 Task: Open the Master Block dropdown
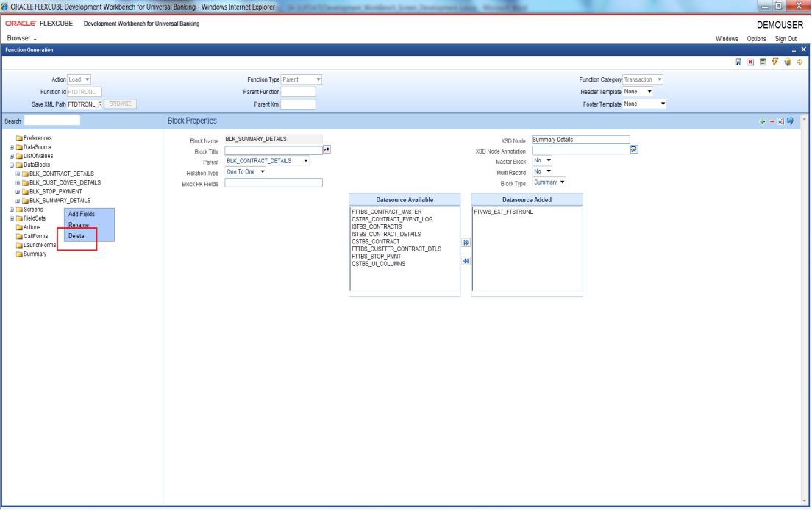[542, 160]
